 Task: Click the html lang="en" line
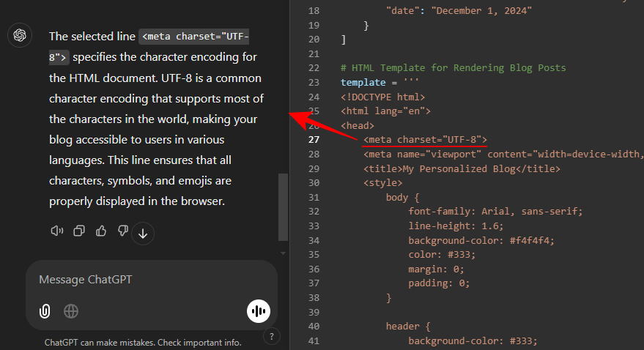tap(385, 111)
